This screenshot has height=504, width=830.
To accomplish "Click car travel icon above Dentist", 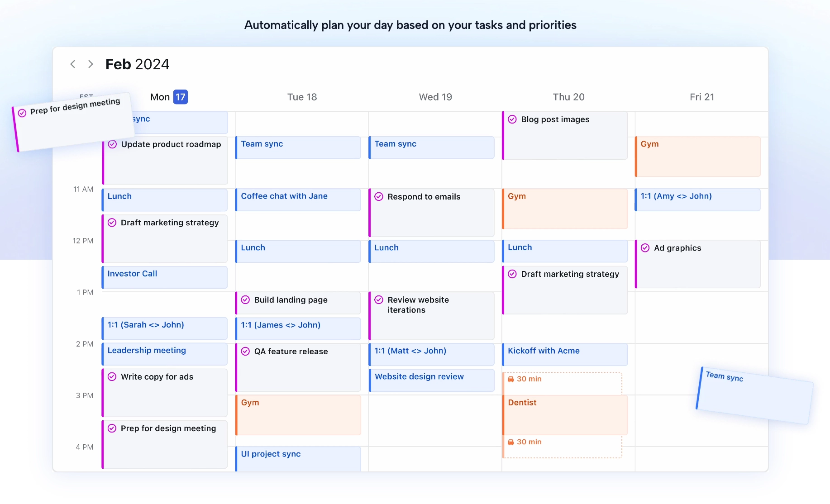I will [x=510, y=379].
